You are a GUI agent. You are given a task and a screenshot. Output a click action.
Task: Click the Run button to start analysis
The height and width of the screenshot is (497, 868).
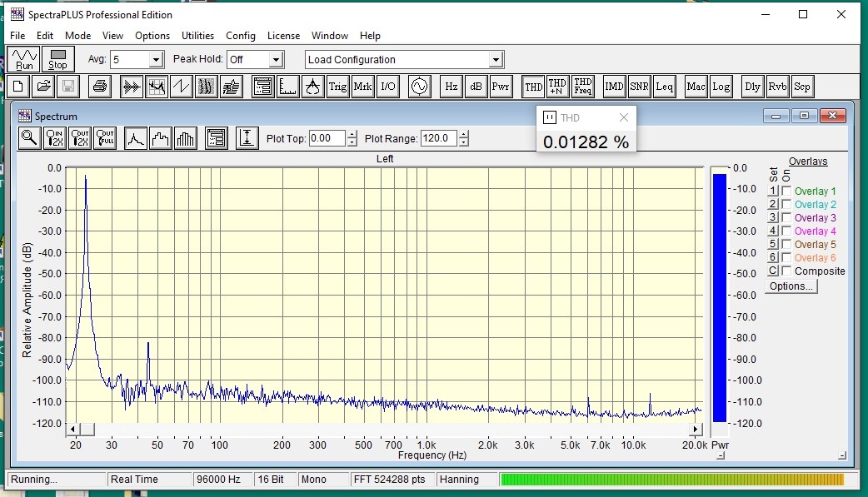point(24,59)
